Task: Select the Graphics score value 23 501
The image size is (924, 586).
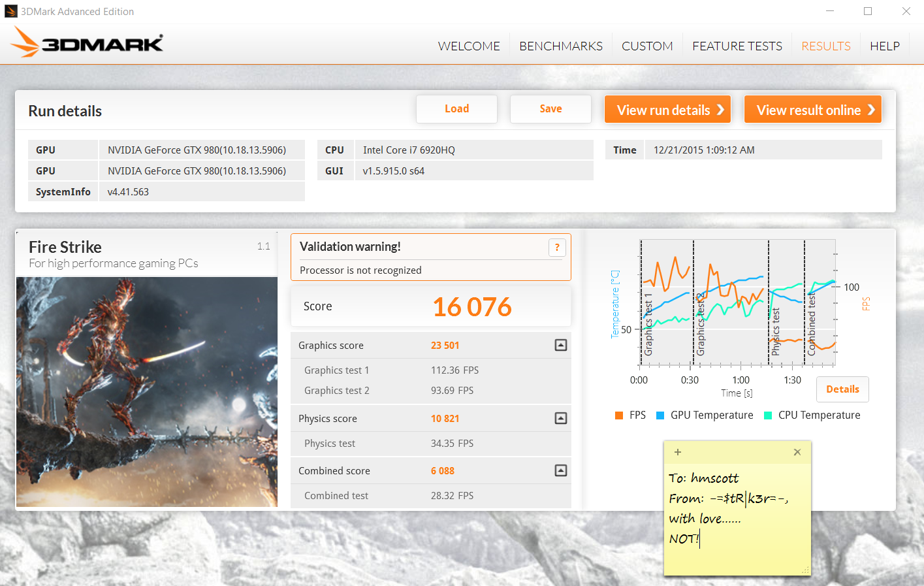Action: coord(445,345)
